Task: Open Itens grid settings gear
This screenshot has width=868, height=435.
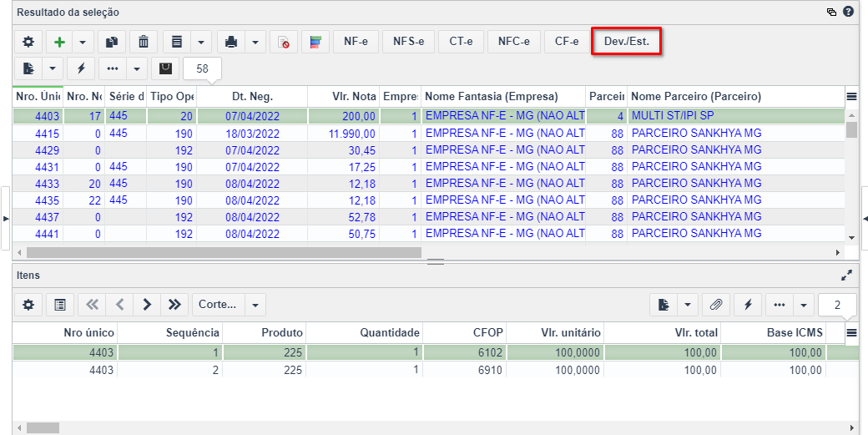Action: pos(28,305)
